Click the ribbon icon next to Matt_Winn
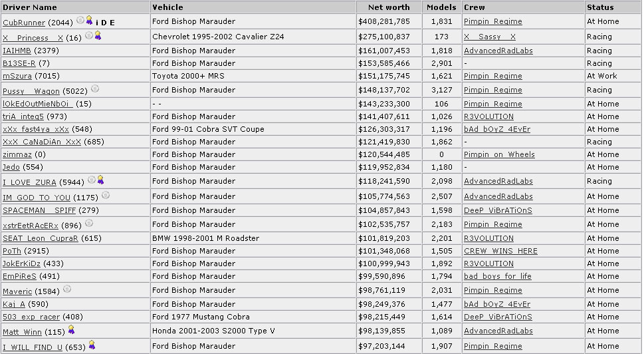The image size is (644, 354). tap(72, 329)
